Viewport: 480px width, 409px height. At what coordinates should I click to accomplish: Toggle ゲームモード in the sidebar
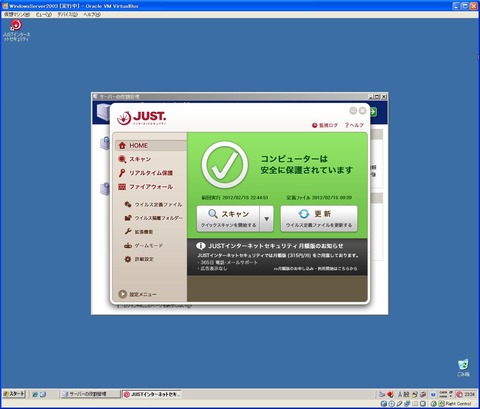tap(143, 246)
